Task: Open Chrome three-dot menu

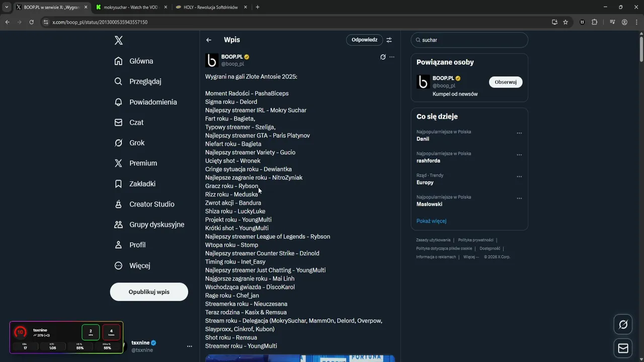Action: coord(636,22)
